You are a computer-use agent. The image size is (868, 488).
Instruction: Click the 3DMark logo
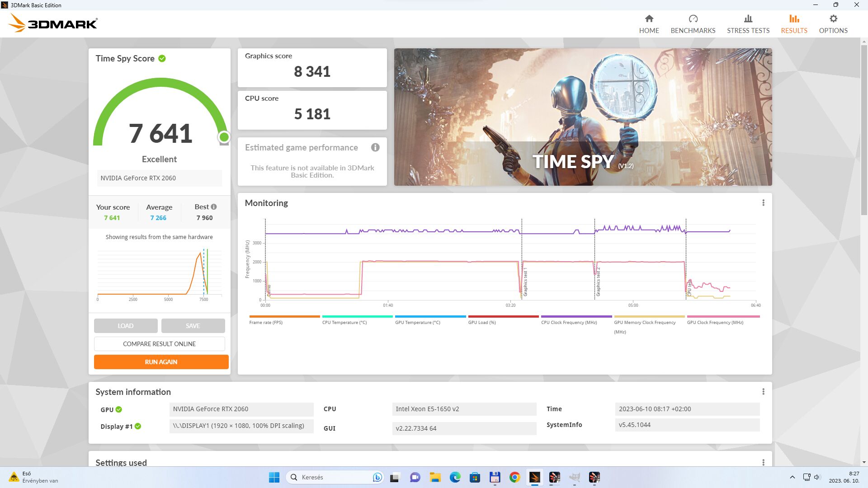53,23
